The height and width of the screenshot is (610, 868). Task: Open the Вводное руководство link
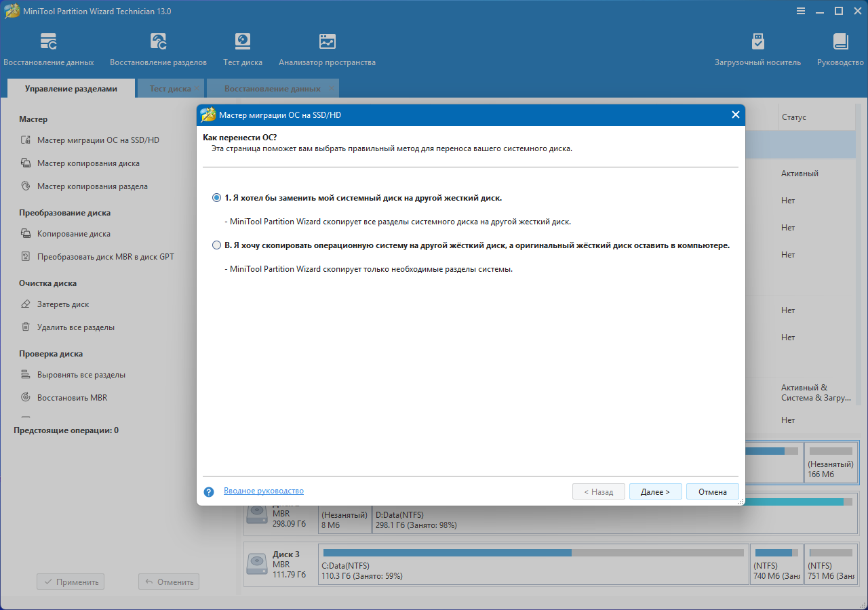(264, 491)
